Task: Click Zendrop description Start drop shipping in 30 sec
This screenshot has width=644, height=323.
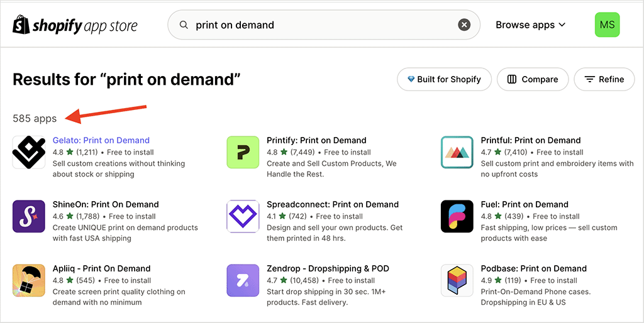Action: (x=326, y=297)
